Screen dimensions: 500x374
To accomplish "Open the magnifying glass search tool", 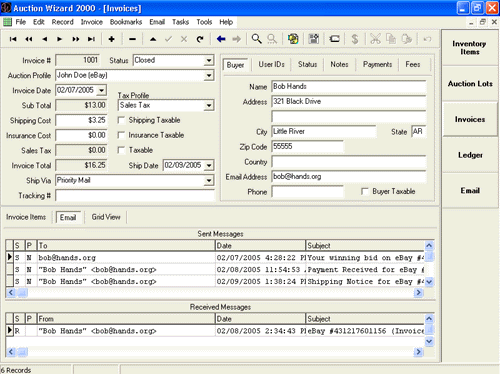I will 256,39.
